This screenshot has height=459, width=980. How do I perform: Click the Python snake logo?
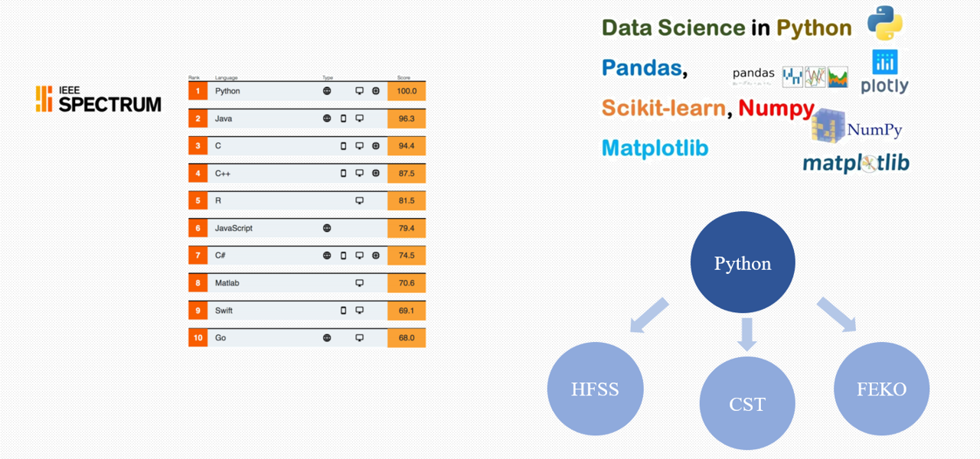[x=885, y=24]
